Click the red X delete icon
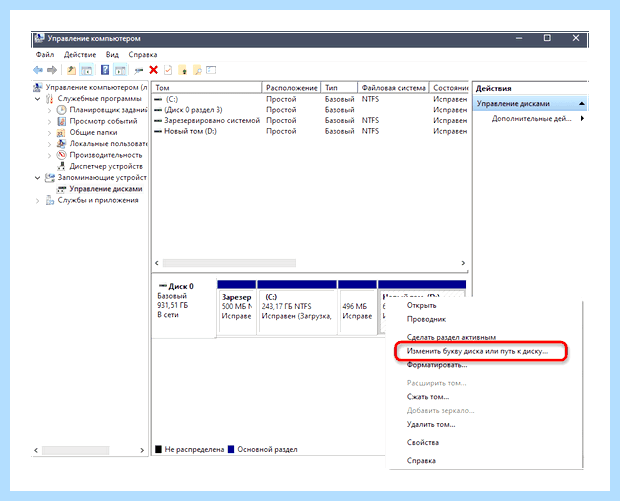Image resolution: width=620 pixels, height=501 pixels. point(153,70)
